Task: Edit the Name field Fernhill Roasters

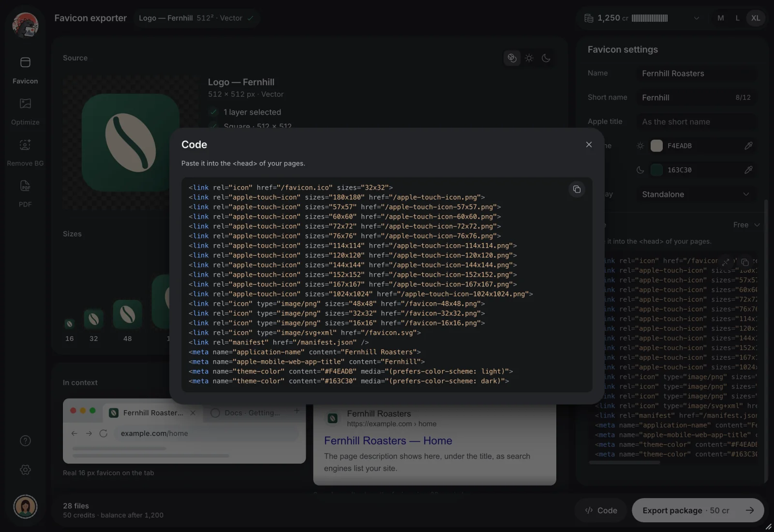Action: point(697,74)
